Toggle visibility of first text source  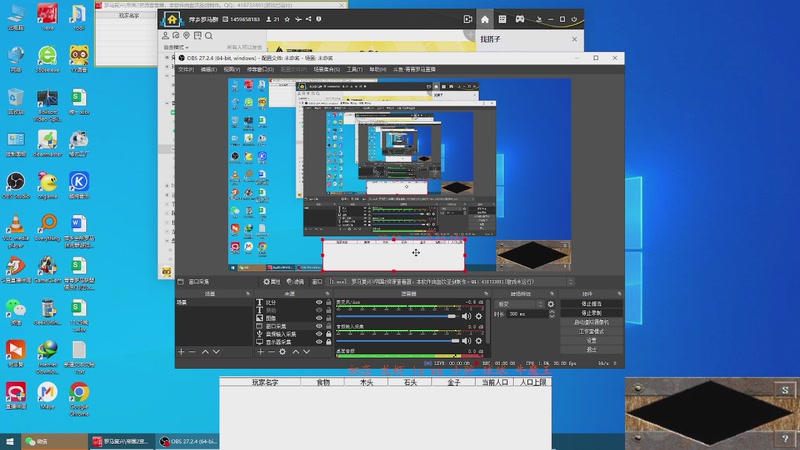pyautogui.click(x=319, y=303)
